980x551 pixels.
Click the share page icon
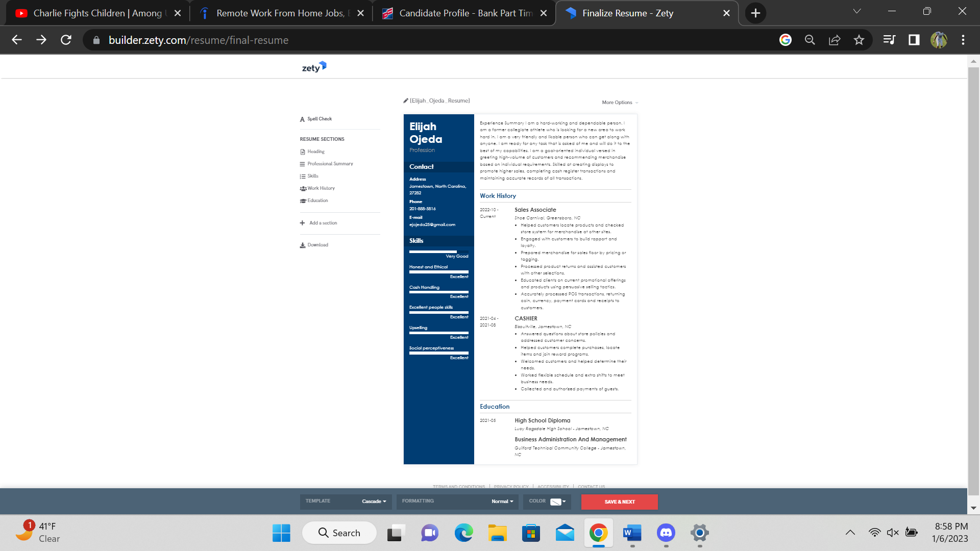tap(835, 40)
